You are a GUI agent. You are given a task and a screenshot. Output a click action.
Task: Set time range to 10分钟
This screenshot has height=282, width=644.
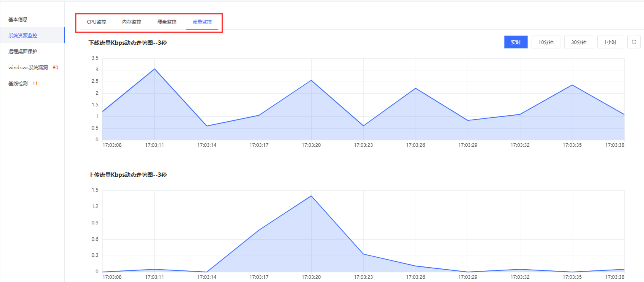coord(546,42)
